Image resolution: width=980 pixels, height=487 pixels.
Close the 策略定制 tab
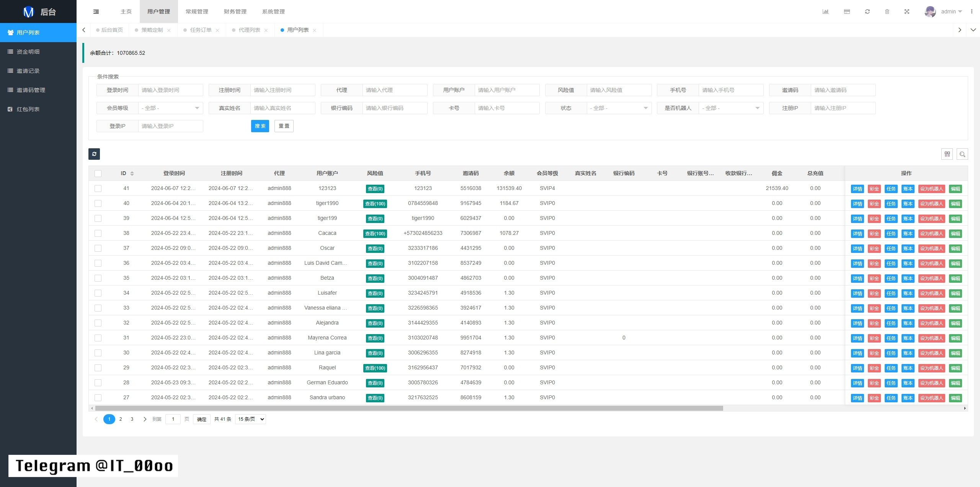point(169,30)
